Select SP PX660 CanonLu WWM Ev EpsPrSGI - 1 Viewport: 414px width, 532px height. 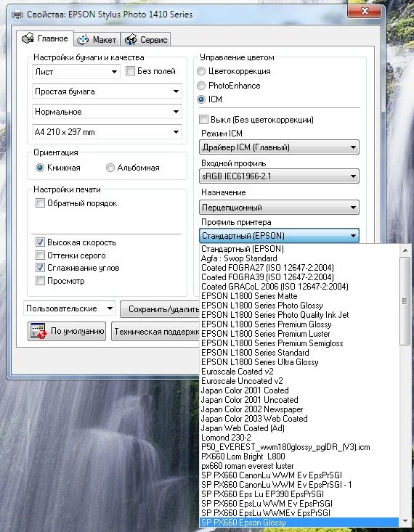pyautogui.click(x=299, y=485)
